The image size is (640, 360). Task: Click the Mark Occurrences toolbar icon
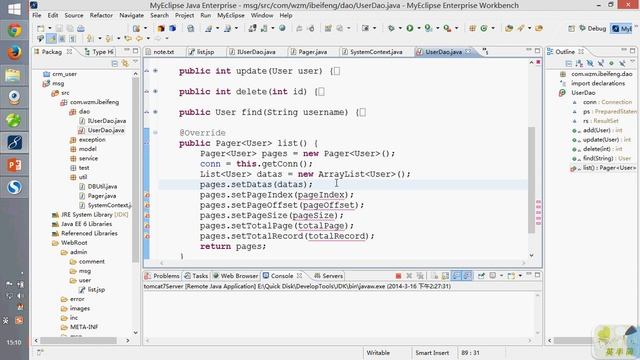point(51,38)
